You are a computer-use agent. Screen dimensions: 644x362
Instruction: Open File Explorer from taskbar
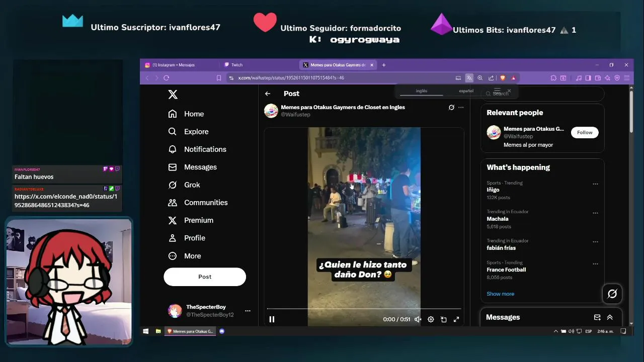[158, 331]
